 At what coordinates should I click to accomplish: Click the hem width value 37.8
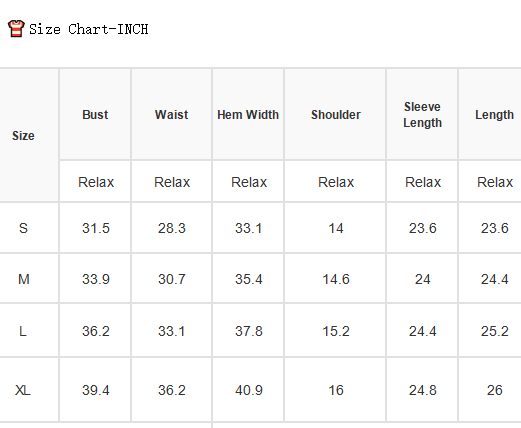249,331
